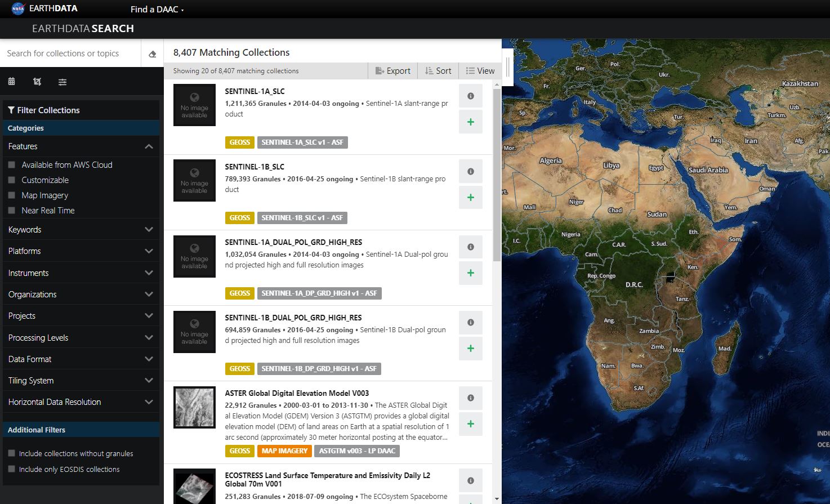Add SENTINEL-1A_DUAL_POL_GRD_HIGH_RES to project
The width and height of the screenshot is (830, 504).
pos(471,273)
